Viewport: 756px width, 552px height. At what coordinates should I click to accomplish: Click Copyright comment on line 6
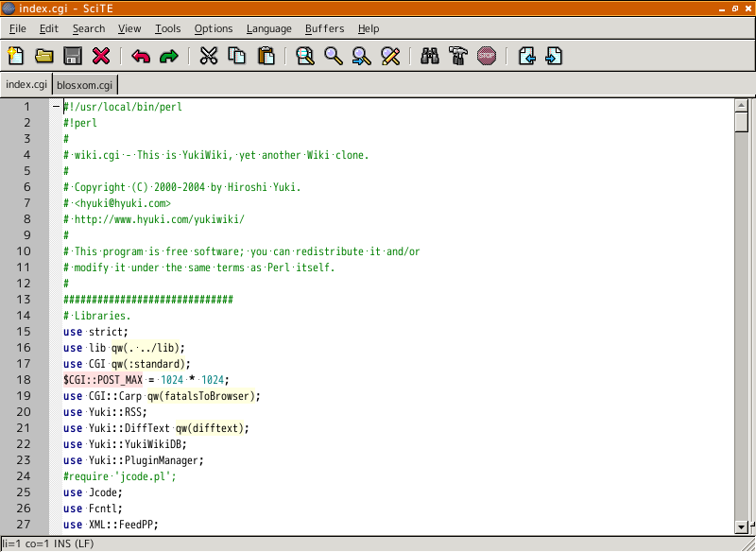coord(182,187)
